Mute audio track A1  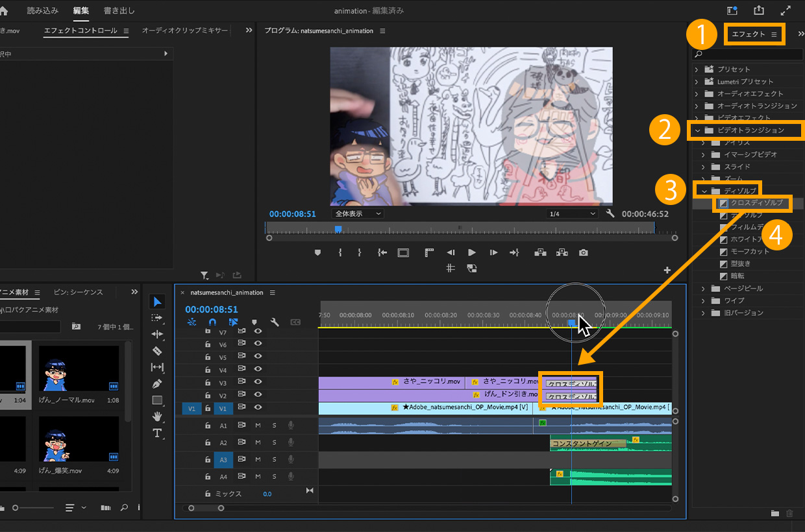(258, 425)
